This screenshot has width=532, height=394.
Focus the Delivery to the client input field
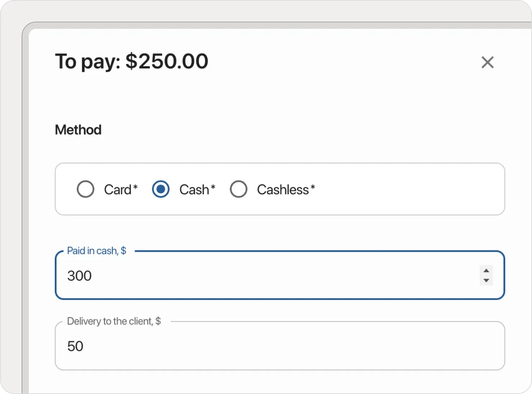pyautogui.click(x=252, y=346)
